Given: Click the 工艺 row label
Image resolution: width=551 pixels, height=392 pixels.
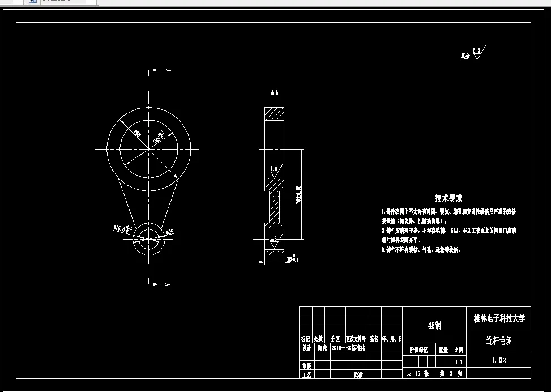Looking at the screenshot, I should (x=306, y=375).
